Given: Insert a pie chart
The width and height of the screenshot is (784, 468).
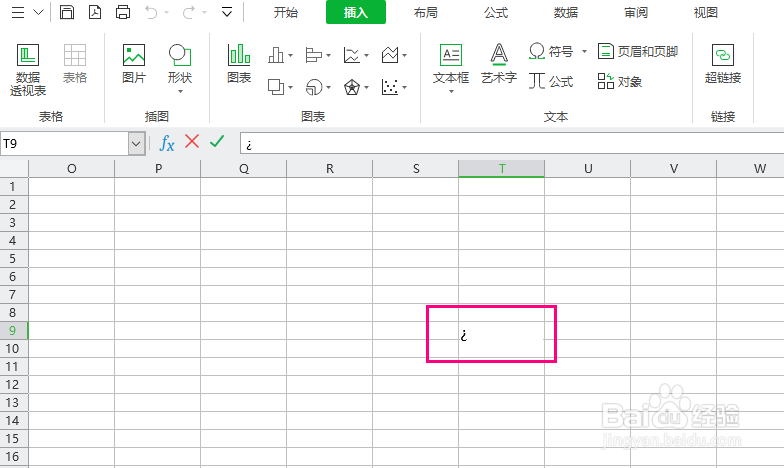Looking at the screenshot, I should 314,87.
